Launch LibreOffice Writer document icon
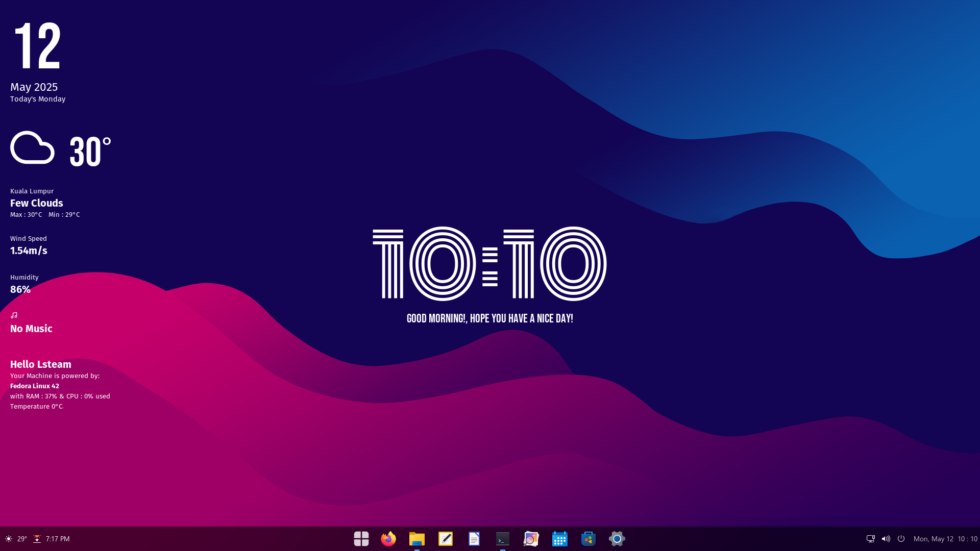 474,539
